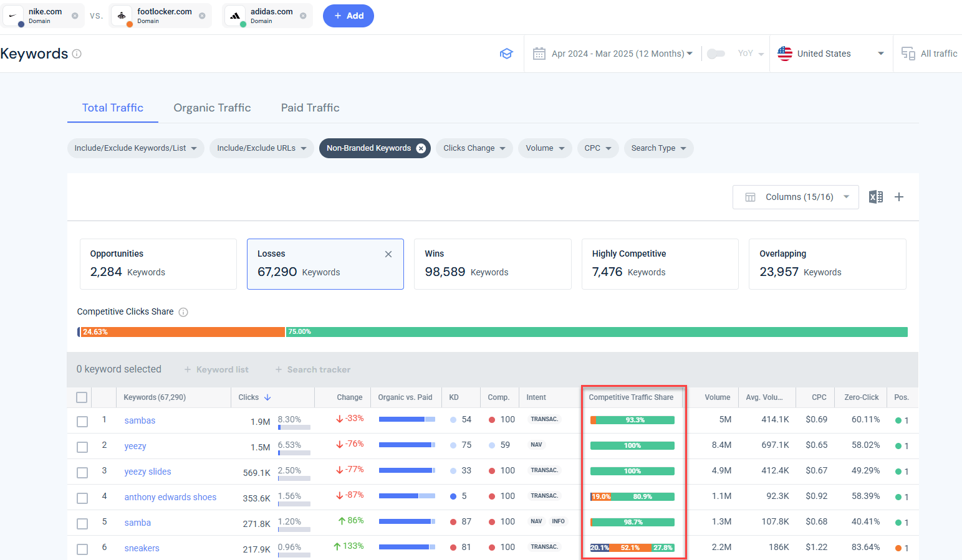Click the adidas logo icon in domain chip
Screen dimensions: 962x560
click(235, 16)
